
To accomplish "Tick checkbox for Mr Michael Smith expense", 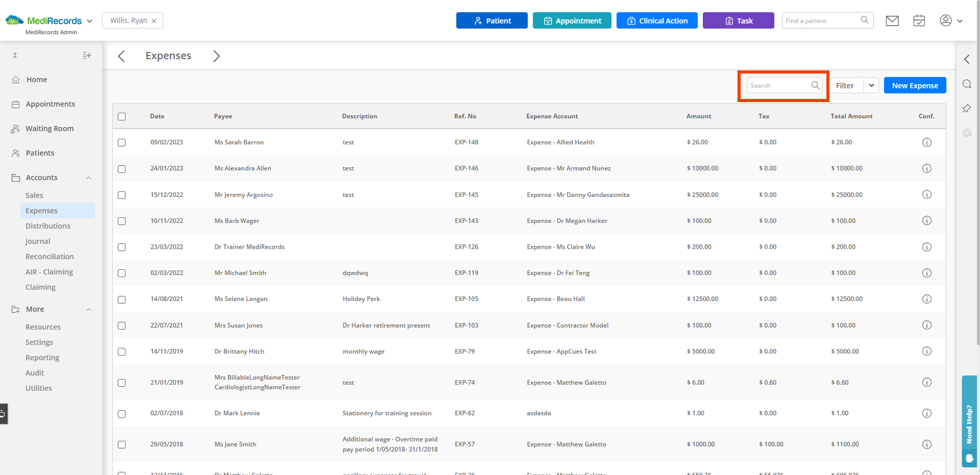I will click(x=122, y=273).
